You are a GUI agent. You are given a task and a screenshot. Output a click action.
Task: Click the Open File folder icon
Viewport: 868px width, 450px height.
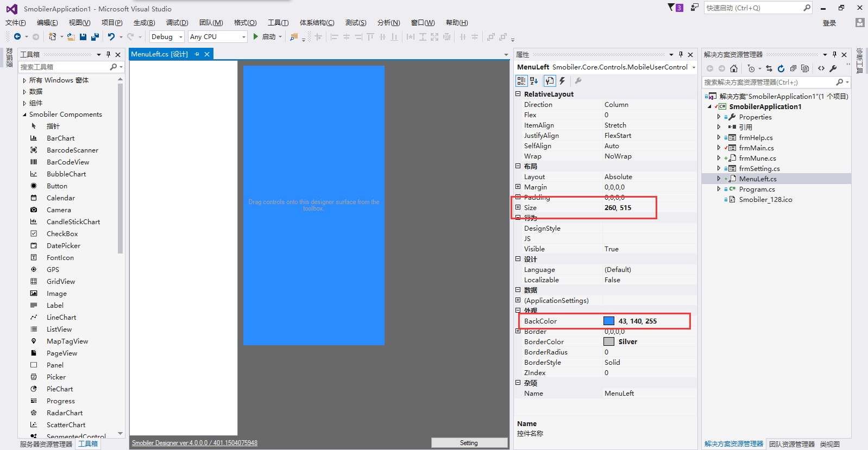71,37
